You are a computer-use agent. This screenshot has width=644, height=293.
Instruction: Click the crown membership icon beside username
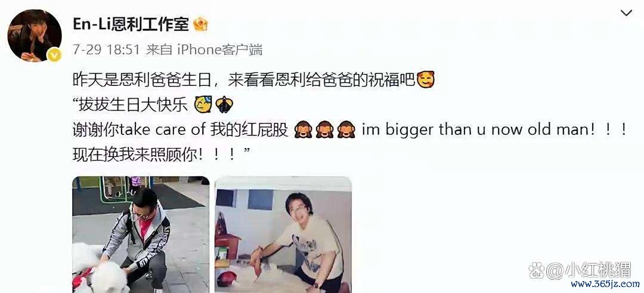[200, 24]
